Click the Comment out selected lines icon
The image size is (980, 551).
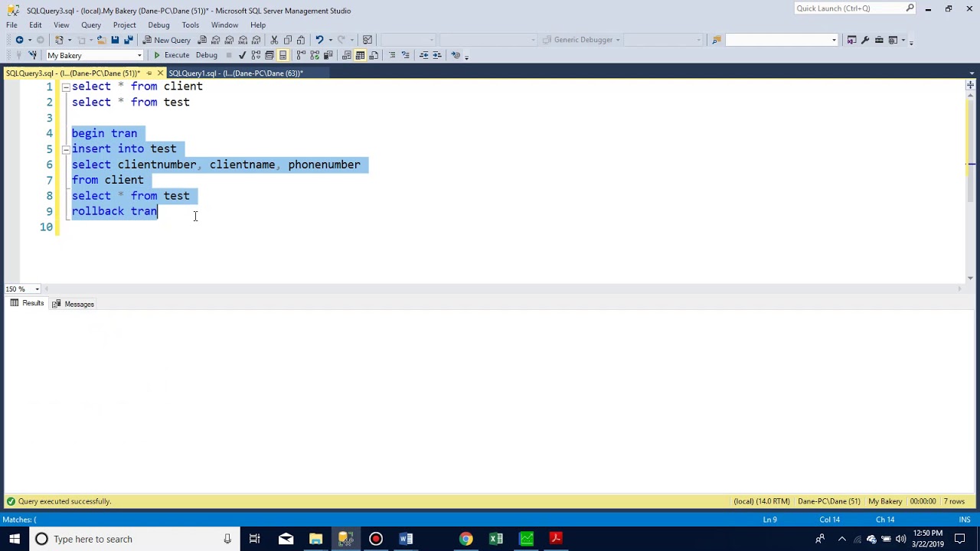tap(392, 55)
